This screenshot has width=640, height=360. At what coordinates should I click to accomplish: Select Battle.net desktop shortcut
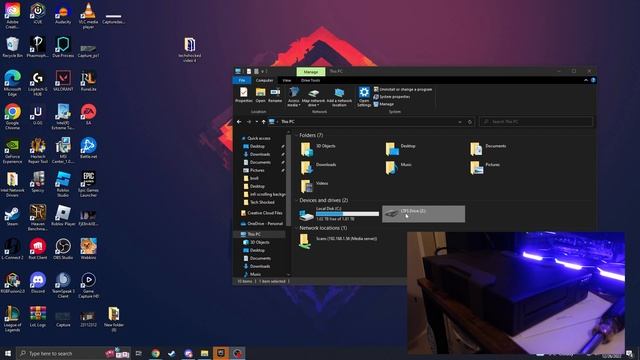tap(88, 148)
